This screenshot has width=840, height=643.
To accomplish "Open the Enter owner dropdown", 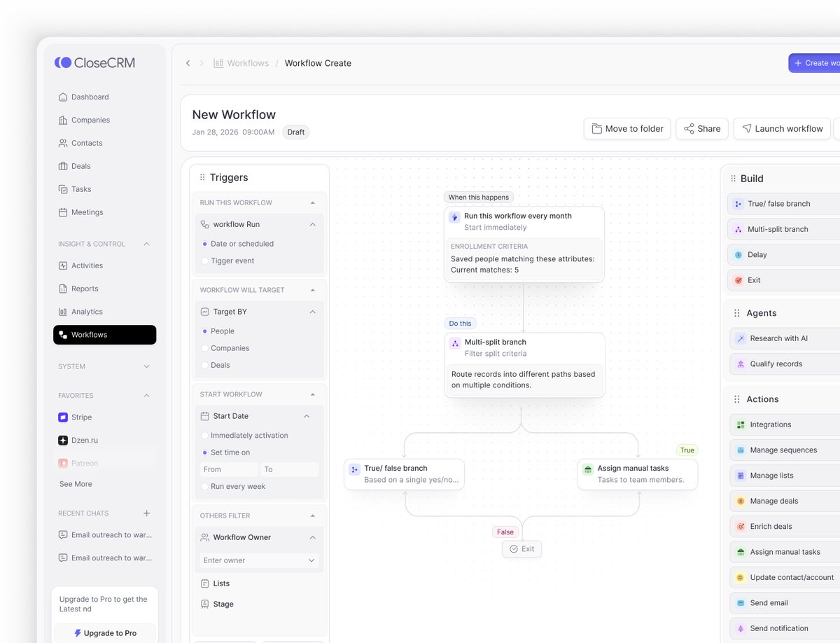I will coord(258,560).
